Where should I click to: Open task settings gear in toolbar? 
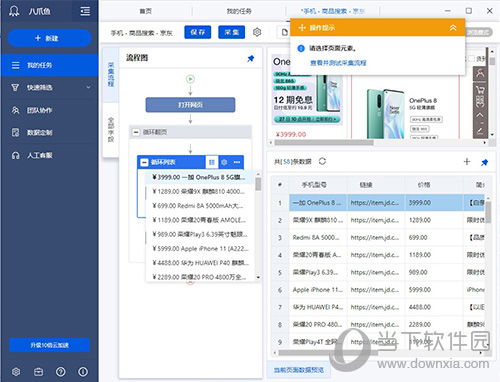(x=257, y=32)
